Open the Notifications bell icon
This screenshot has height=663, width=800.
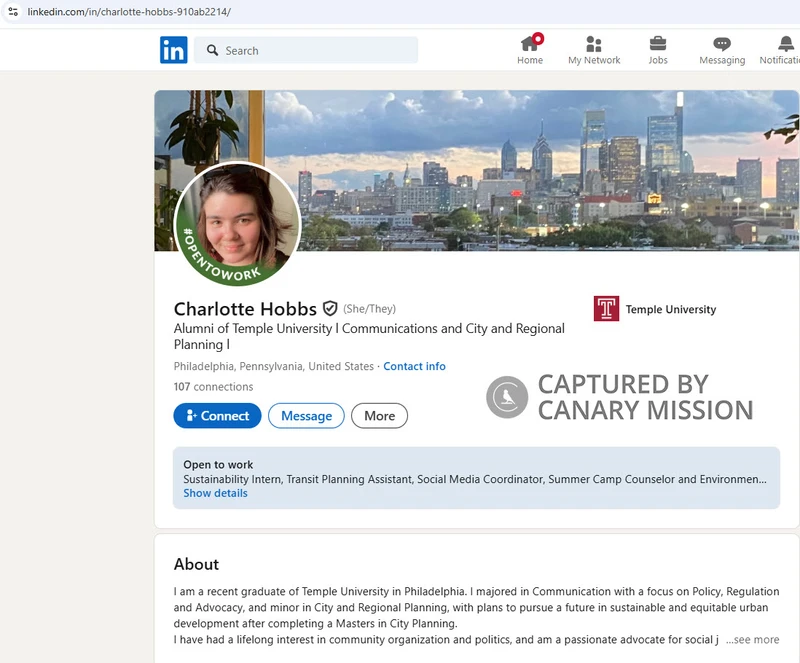pos(785,44)
